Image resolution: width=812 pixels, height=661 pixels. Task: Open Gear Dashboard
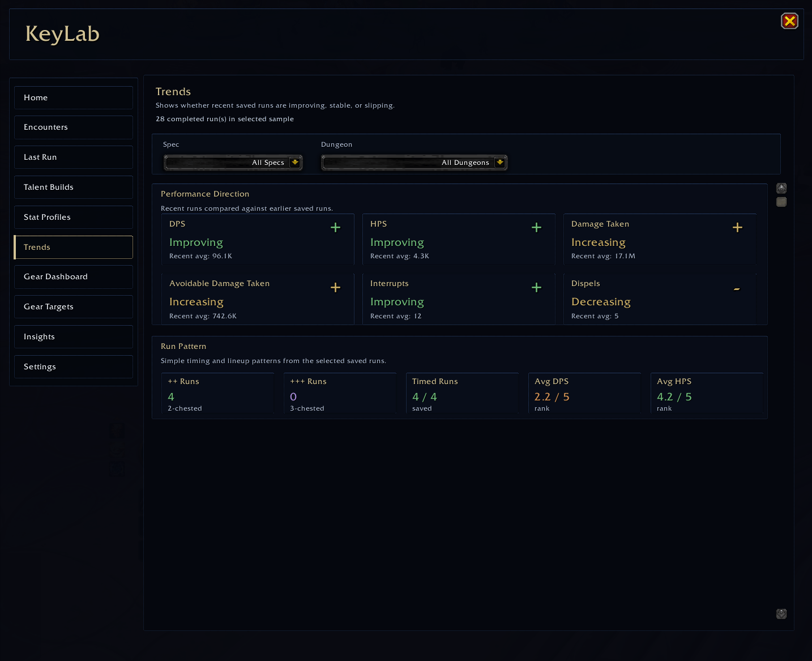[74, 277]
